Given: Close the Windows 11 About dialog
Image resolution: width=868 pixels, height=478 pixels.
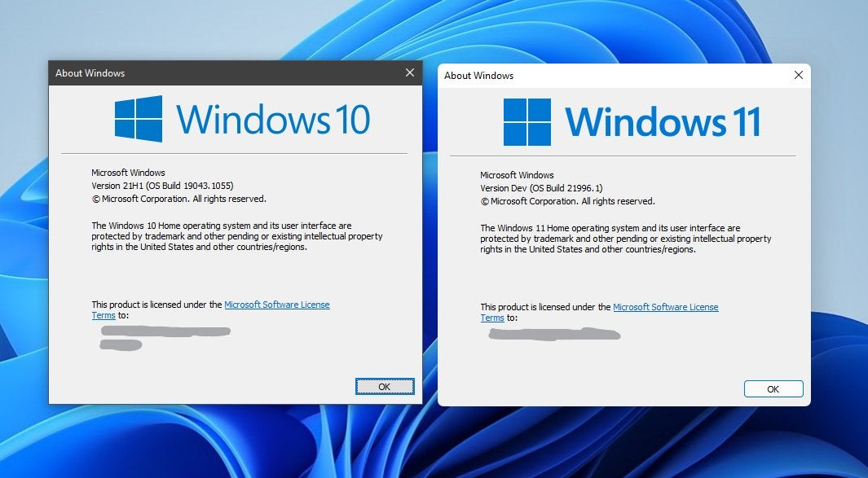Looking at the screenshot, I should (x=798, y=75).
